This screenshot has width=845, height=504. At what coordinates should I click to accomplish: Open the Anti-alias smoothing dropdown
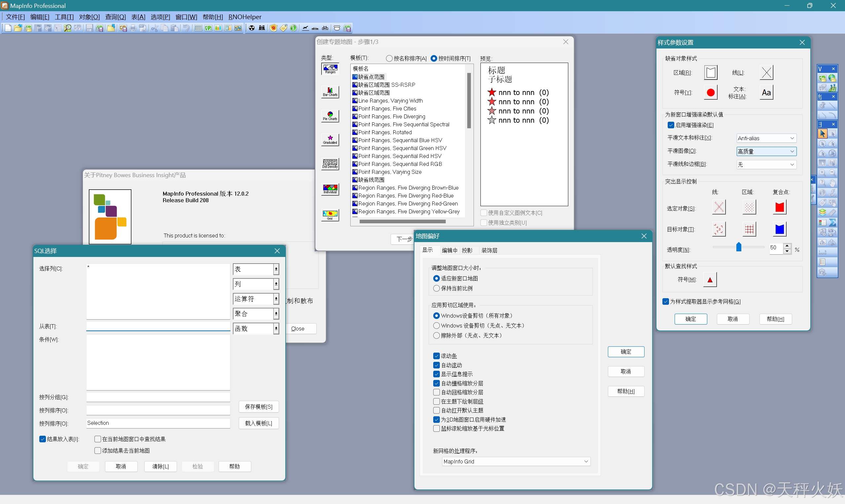[766, 138]
